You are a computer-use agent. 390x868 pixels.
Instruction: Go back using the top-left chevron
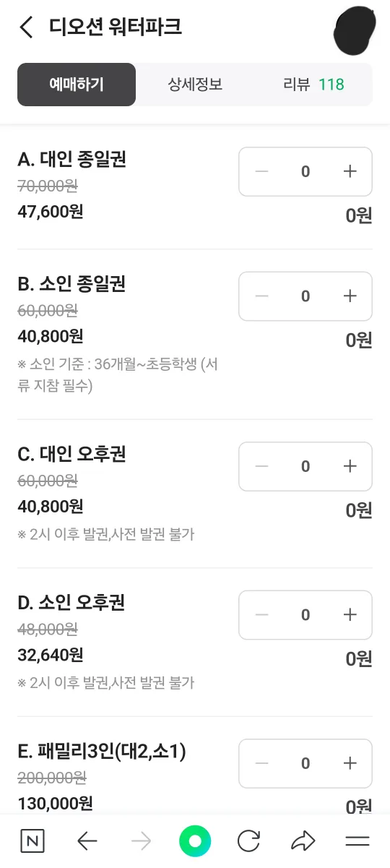27,27
